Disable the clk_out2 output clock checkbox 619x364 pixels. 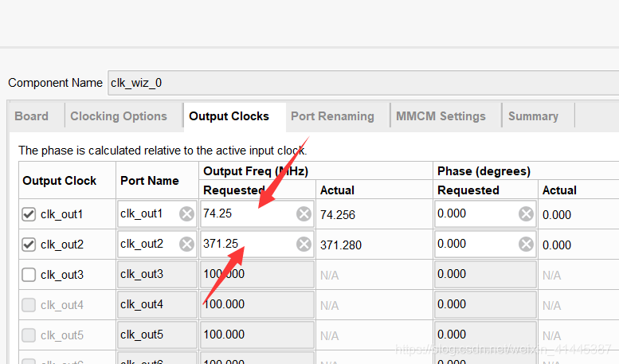click(29, 245)
